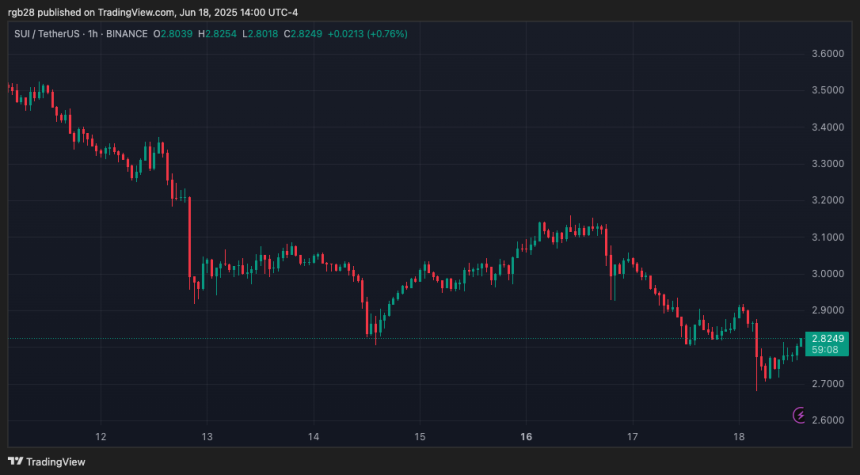
Task: Click the date label 12 on time axis
Action: click(x=100, y=437)
